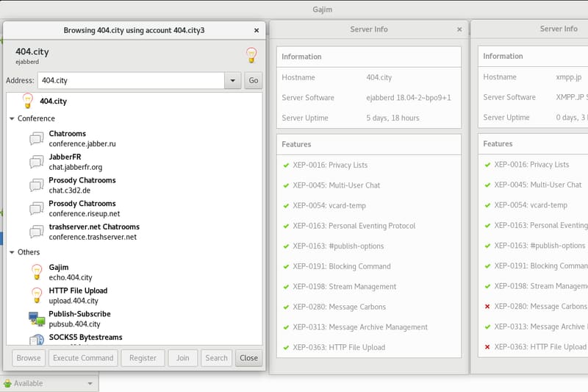The image size is (588, 392).
Task: Click the Browse button
Action: click(29, 358)
